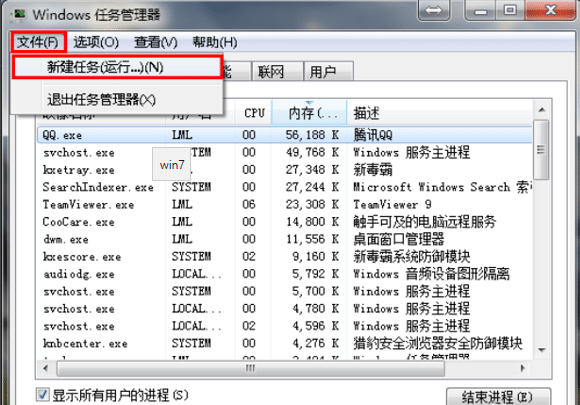Minimize the Task Manager window
This screenshot has height=405, width=580.
(x=480, y=10)
